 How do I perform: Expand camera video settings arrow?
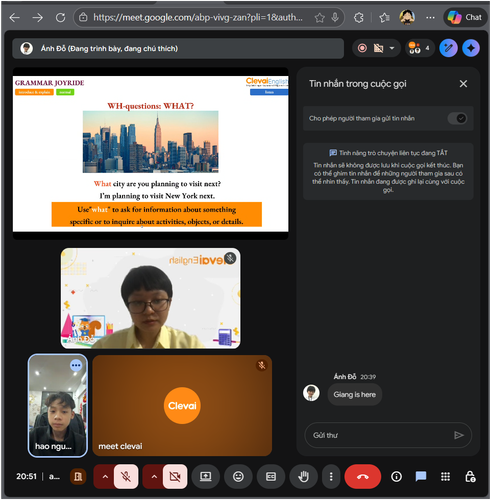click(x=154, y=477)
